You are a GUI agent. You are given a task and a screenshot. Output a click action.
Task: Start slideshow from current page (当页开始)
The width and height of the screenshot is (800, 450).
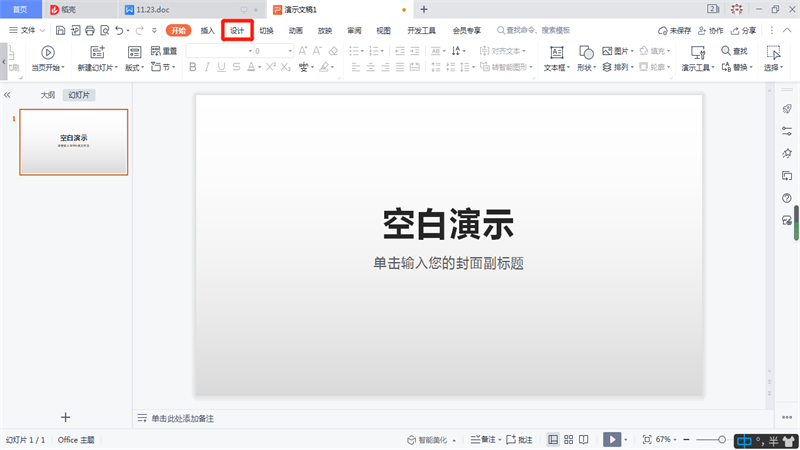tap(48, 59)
